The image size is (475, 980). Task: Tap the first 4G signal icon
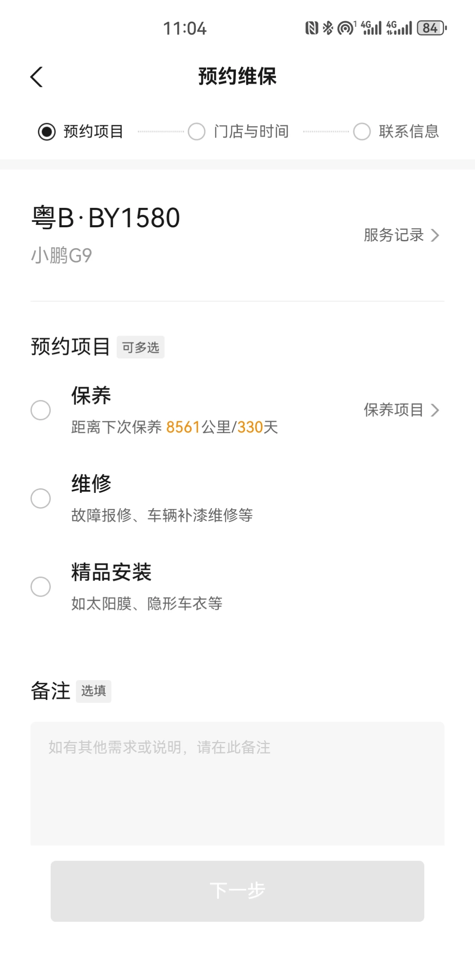(371, 28)
